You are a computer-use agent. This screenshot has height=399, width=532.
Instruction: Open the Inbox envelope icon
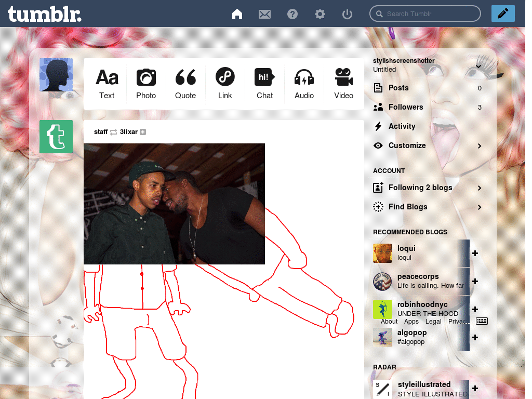(x=264, y=14)
